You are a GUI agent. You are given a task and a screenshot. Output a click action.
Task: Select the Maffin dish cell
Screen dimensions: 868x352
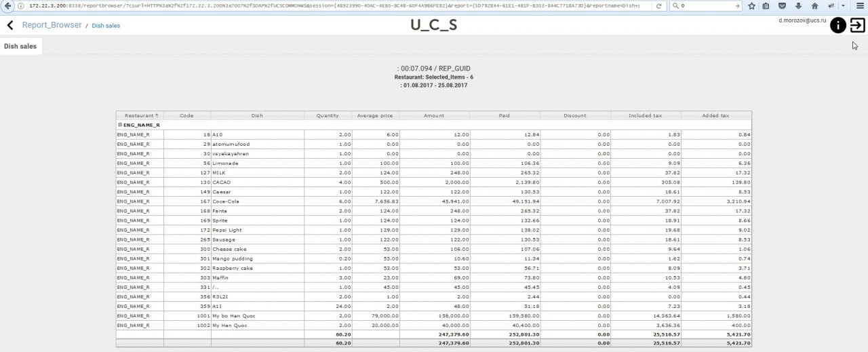[x=257, y=277]
